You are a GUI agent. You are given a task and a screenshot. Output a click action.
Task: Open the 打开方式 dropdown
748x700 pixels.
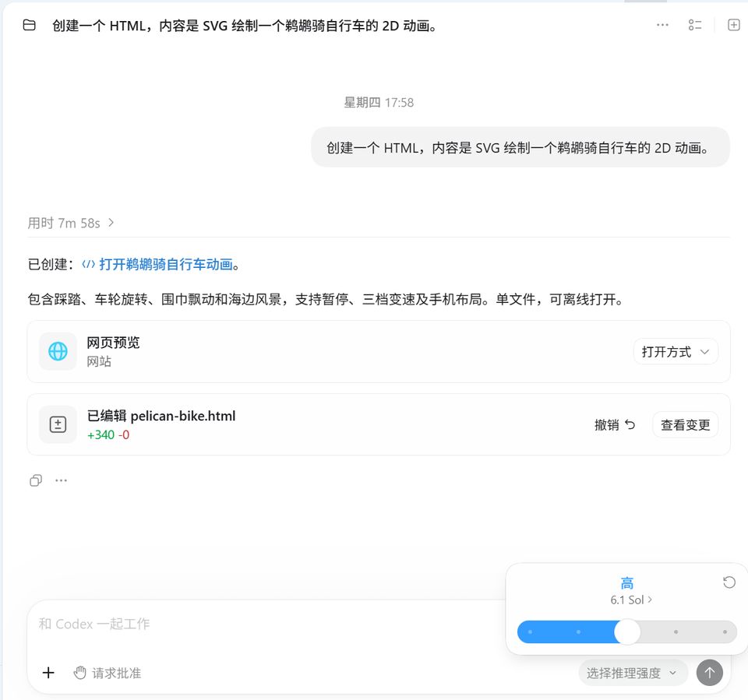676,352
